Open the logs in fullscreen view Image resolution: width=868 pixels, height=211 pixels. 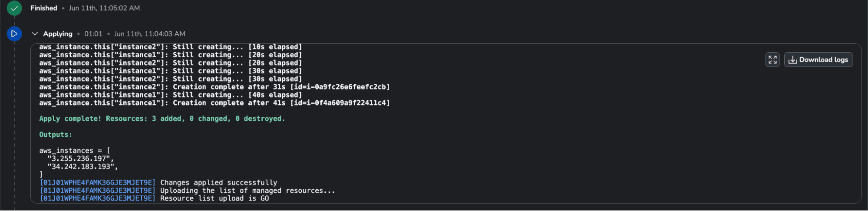[x=772, y=59]
